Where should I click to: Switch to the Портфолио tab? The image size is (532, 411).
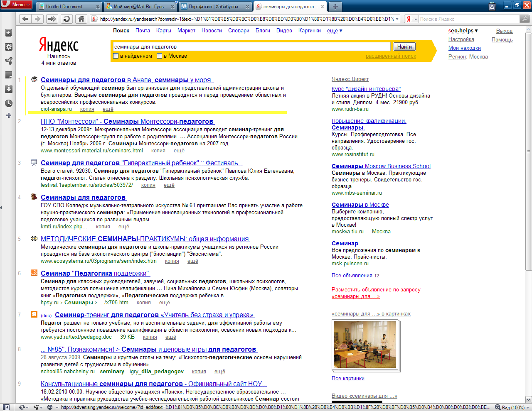[215, 7]
